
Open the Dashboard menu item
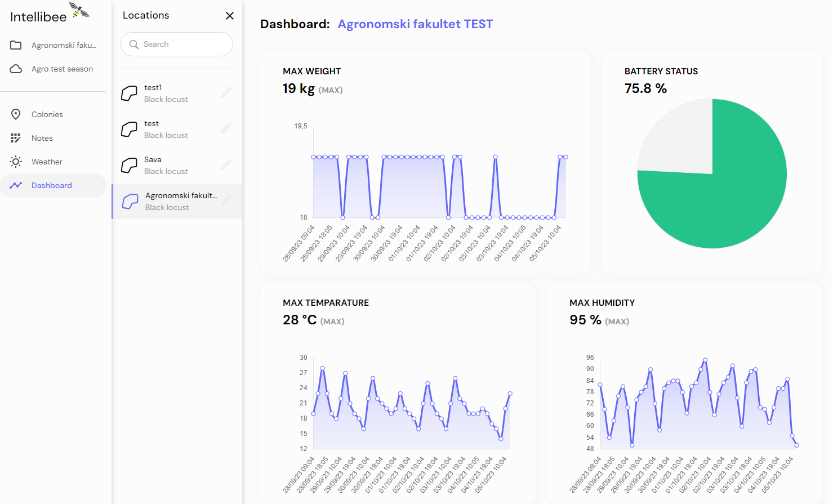point(53,185)
